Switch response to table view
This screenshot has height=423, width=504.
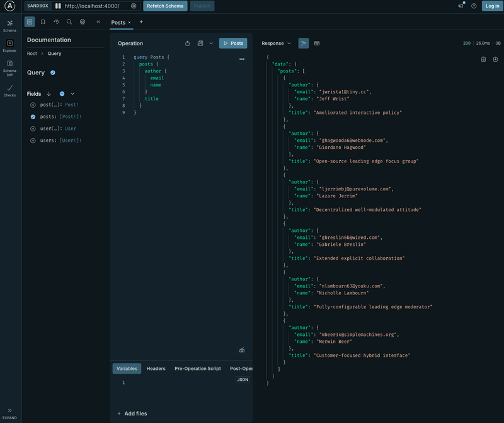(x=317, y=43)
